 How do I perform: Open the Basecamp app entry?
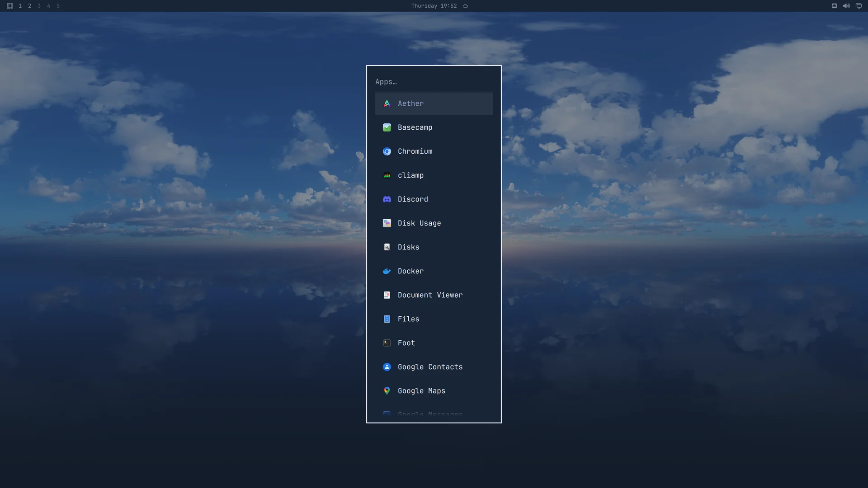click(434, 127)
